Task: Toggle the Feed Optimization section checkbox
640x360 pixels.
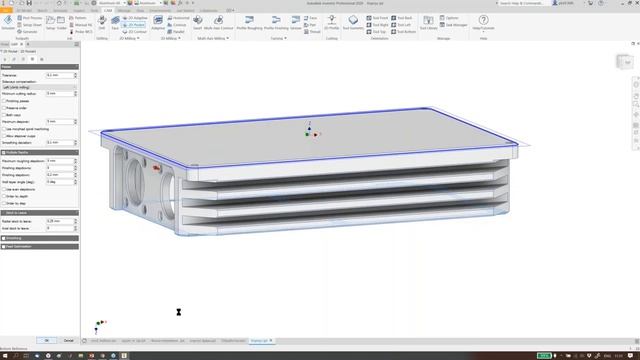Action: 4,247
